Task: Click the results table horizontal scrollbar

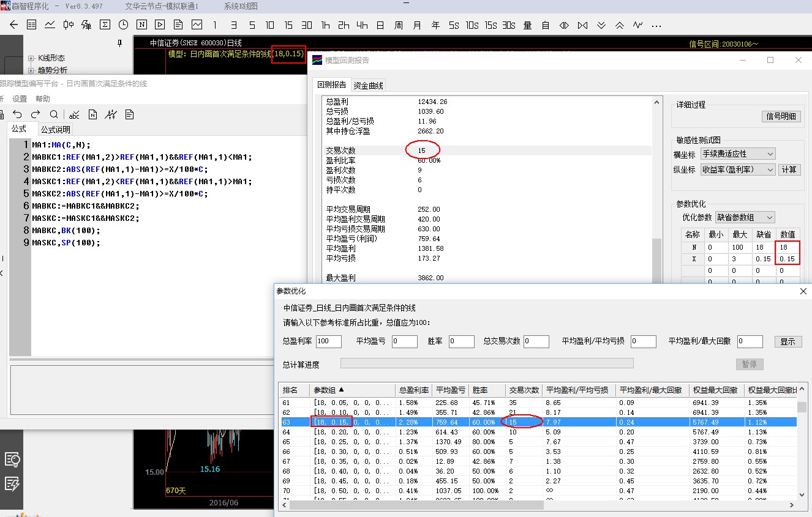Action: click(416, 505)
